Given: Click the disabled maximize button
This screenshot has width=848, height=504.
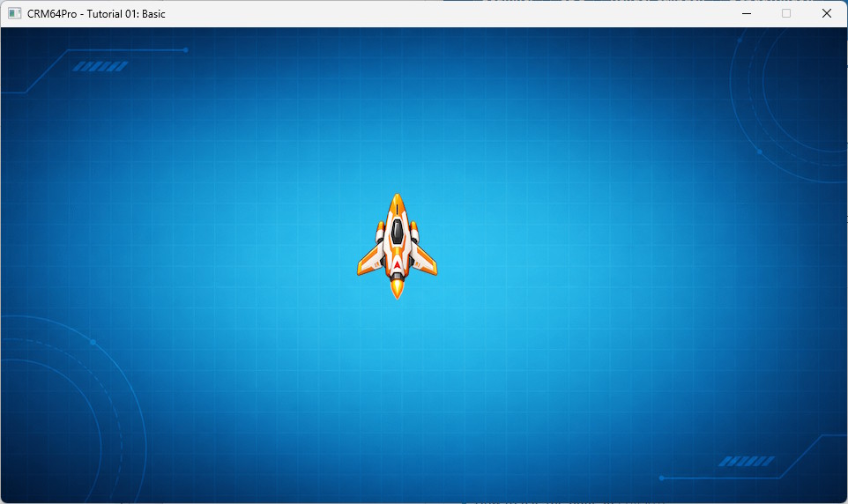Looking at the screenshot, I should [x=786, y=13].
